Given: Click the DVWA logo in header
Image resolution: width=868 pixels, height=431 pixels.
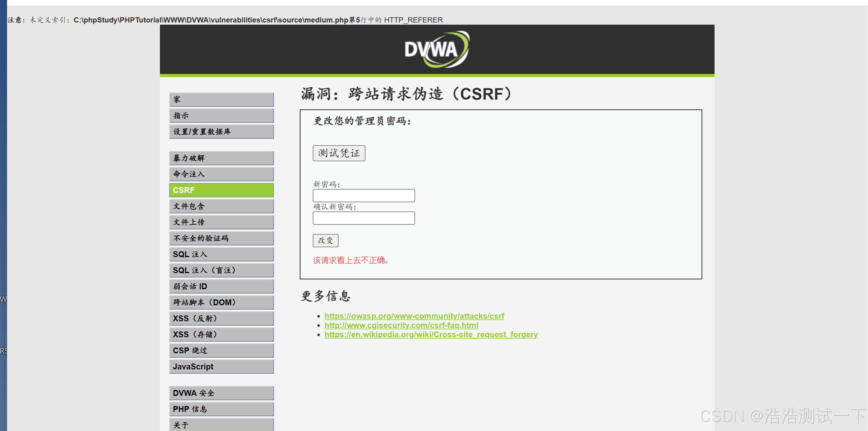Looking at the screenshot, I should 437,49.
